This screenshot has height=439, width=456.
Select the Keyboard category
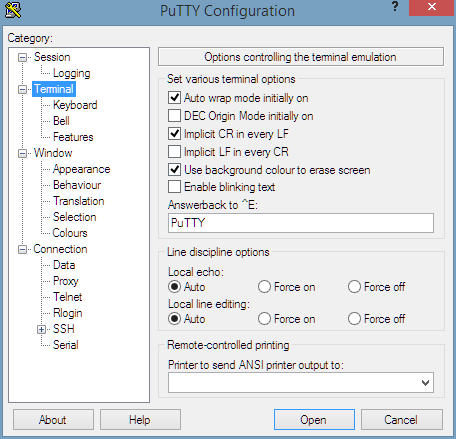(x=75, y=105)
